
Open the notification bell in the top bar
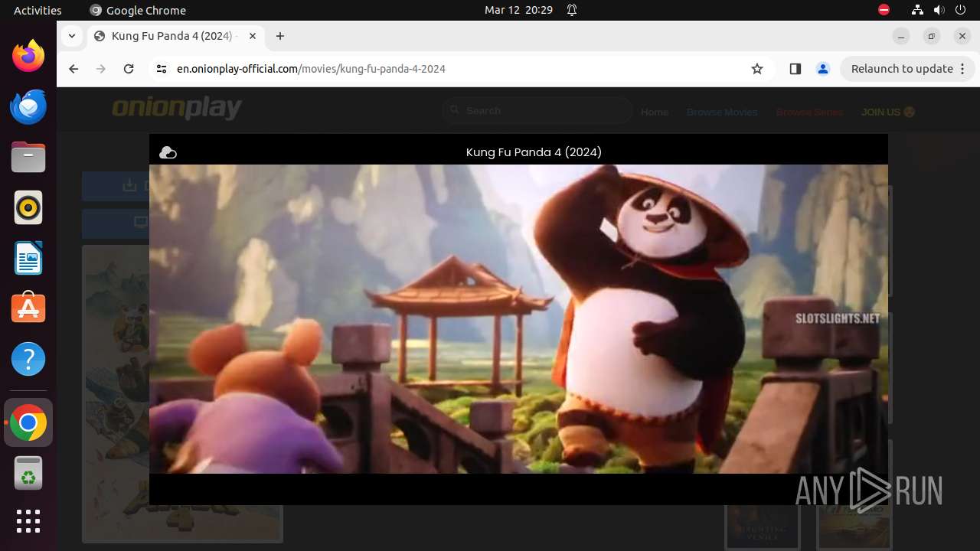(x=572, y=10)
